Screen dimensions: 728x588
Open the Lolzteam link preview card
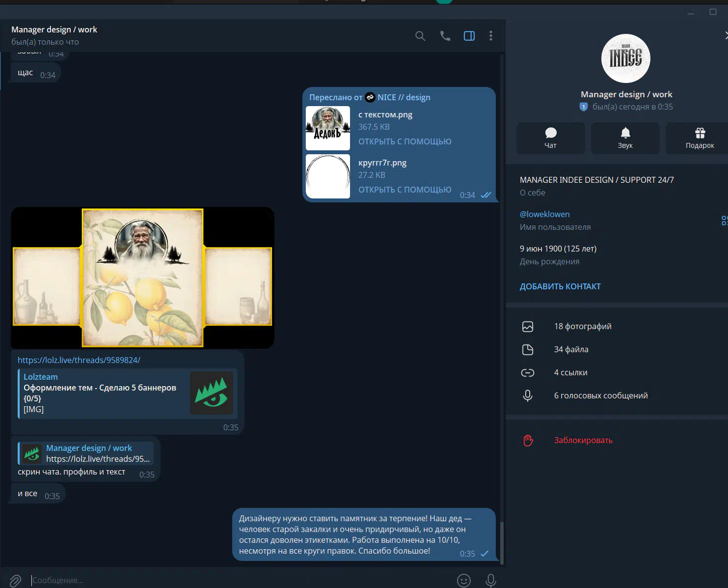[128, 393]
